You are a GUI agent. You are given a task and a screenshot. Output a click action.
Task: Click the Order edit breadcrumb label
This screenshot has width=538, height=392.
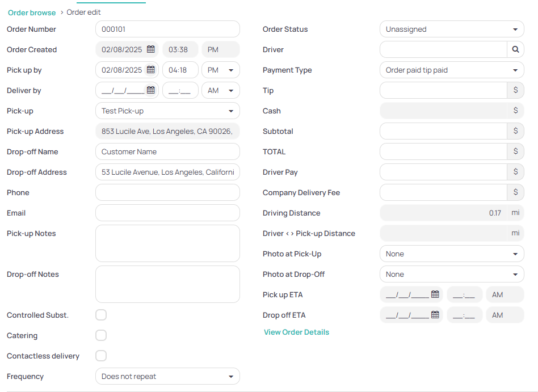click(x=83, y=12)
